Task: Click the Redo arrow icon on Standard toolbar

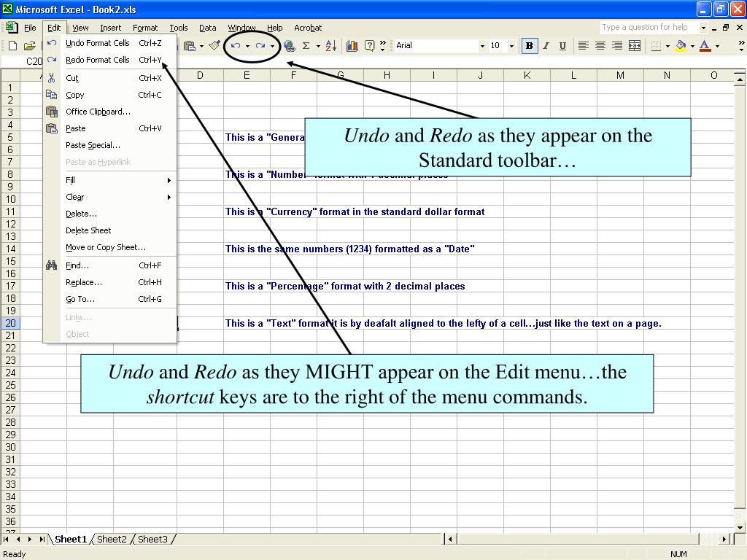Action: coord(260,46)
